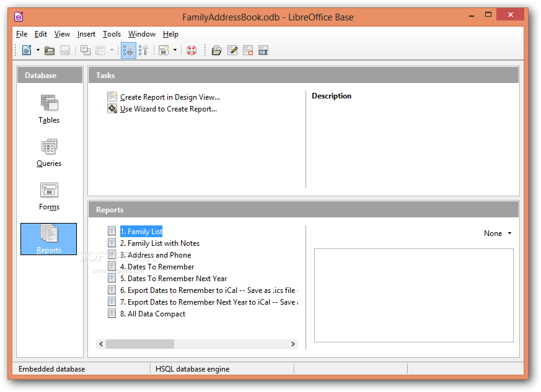Screen dimensions: 541x392
Task: Switch to Tables in Database pane
Action: pos(49,109)
